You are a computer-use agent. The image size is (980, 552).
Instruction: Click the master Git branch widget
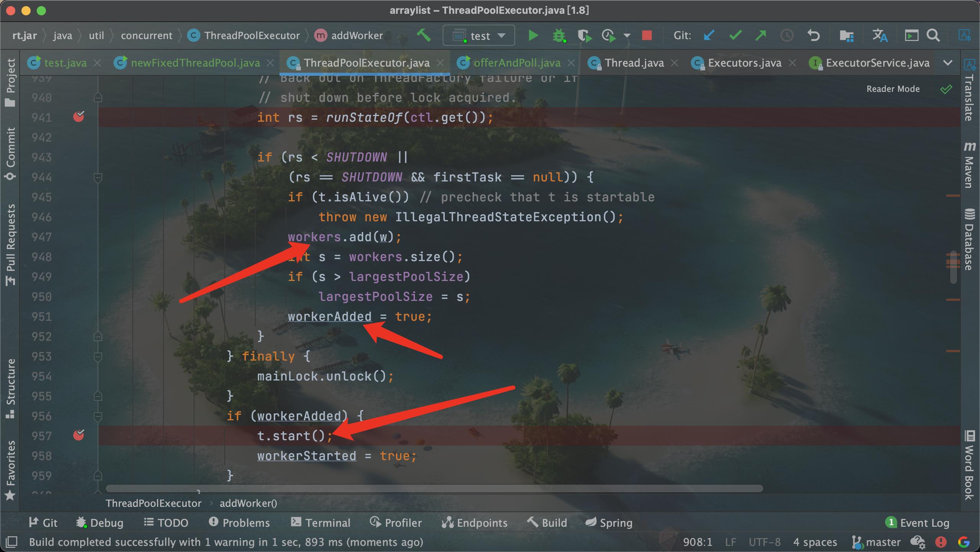tap(877, 542)
